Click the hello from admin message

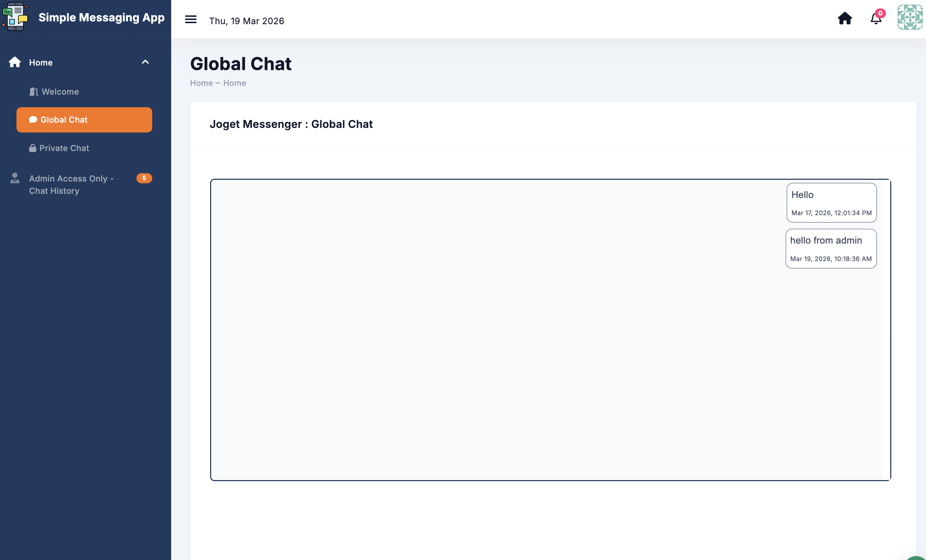[831, 249]
